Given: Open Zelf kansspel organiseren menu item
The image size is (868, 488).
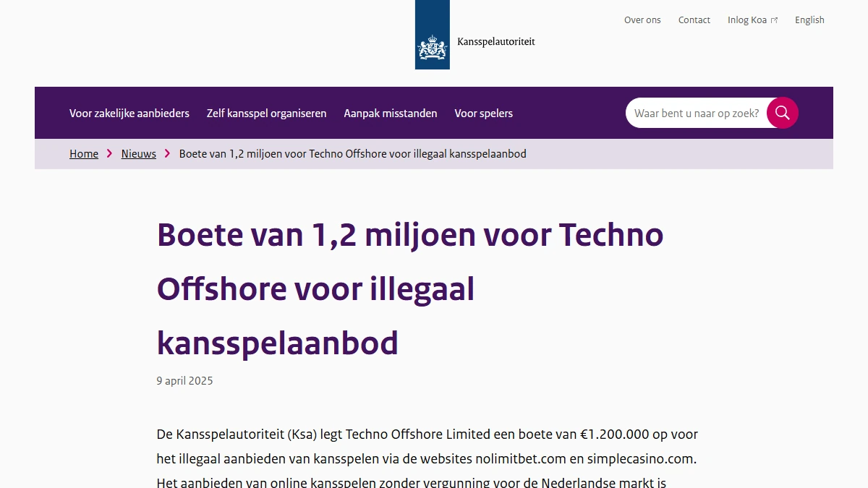Looking at the screenshot, I should coord(266,113).
